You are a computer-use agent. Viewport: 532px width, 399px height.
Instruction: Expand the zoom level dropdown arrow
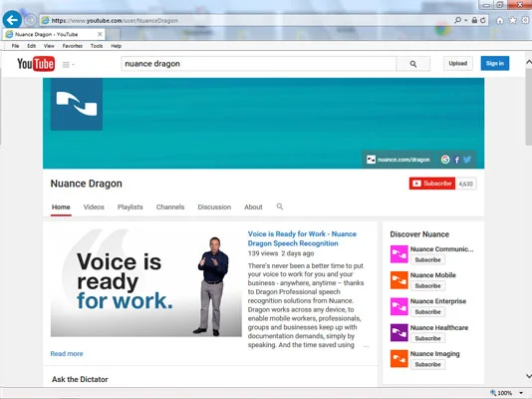[x=521, y=393]
